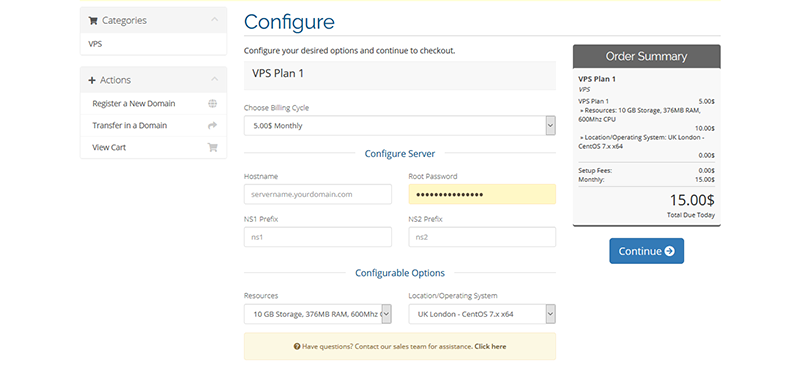This screenshot has height=382, width=800.
Task: Click the share arrow icon for Transfer
Action: click(x=213, y=125)
